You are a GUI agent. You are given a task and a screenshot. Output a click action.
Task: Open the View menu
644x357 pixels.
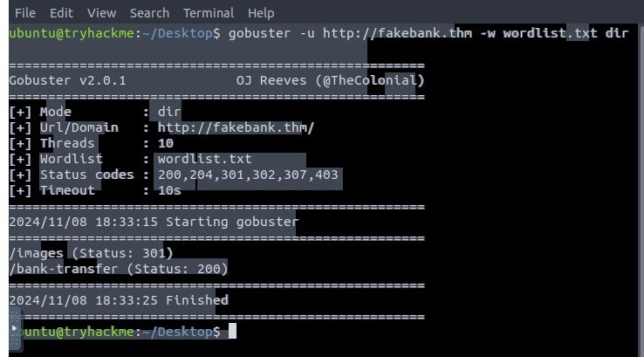click(101, 13)
